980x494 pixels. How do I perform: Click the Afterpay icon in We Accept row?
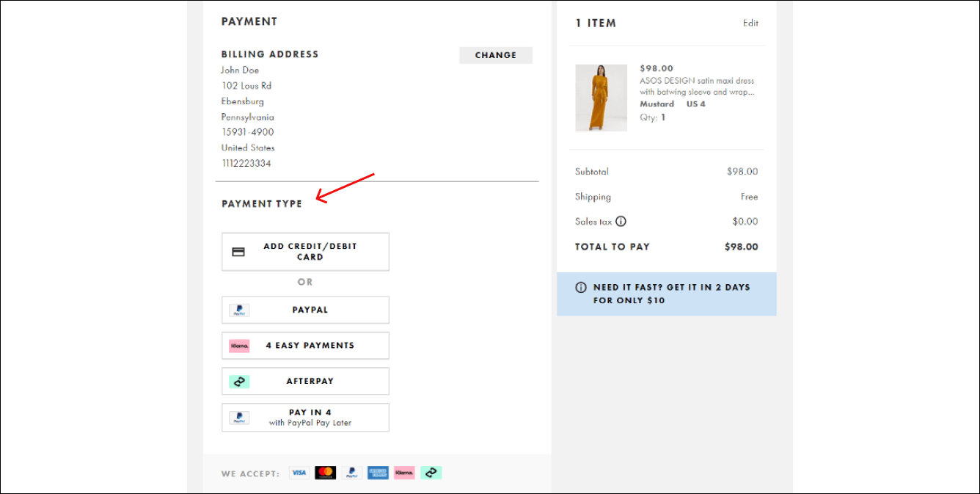(x=431, y=473)
